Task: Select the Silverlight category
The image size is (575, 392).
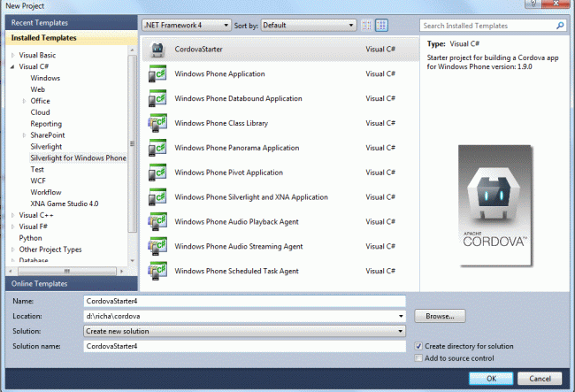Action: (x=46, y=146)
